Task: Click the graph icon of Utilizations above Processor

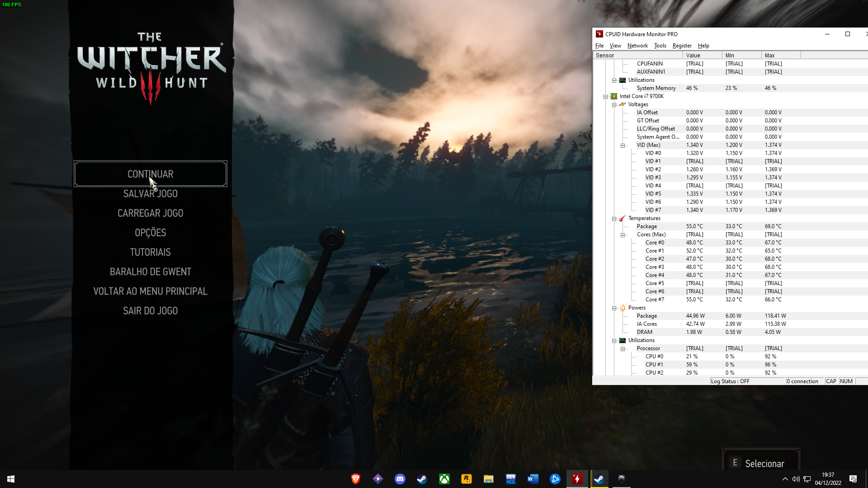Action: 623,340
